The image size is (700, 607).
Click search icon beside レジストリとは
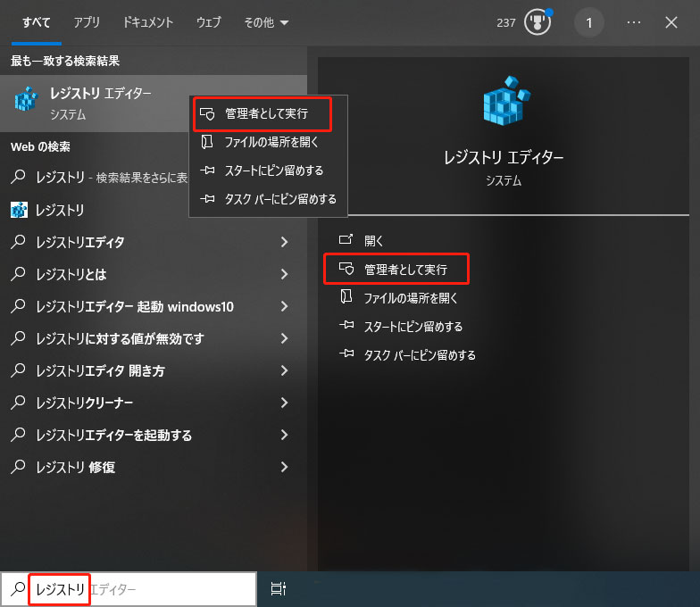[18, 273]
